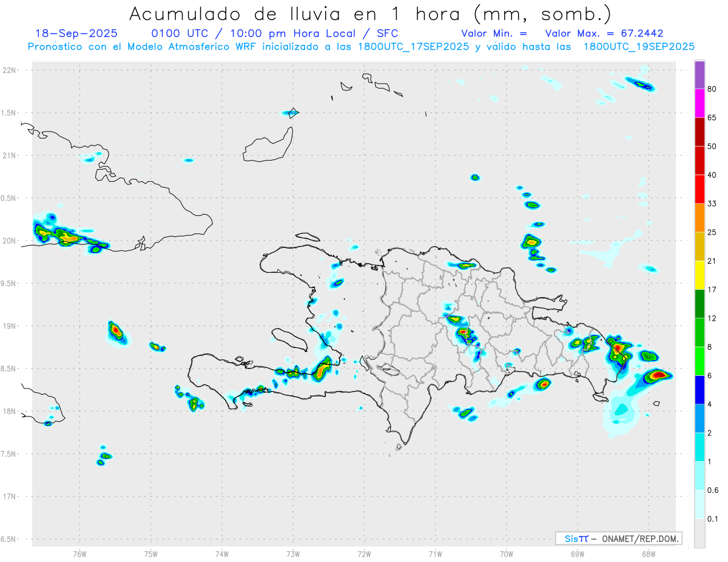The image size is (728, 562).
Task: Click the faintest cyan legend swatch between 0.1 and 0.6
Action: click(x=699, y=504)
